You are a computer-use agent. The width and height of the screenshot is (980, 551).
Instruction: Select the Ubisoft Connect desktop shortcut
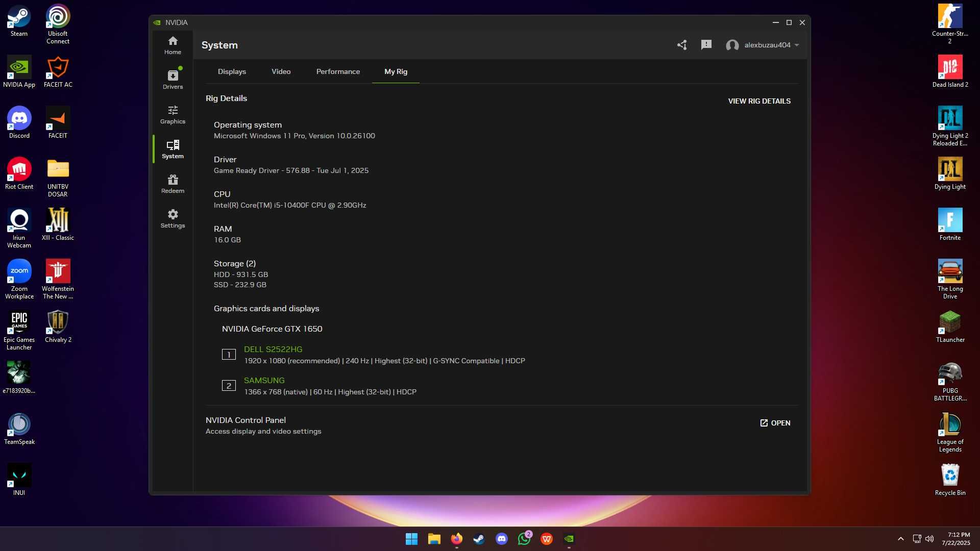click(x=58, y=24)
